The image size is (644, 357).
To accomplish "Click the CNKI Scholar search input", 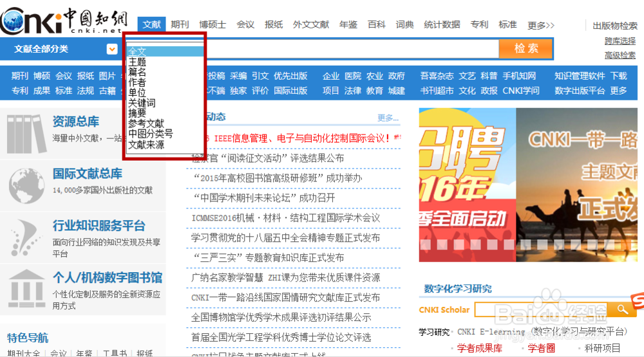I will pos(542,310).
